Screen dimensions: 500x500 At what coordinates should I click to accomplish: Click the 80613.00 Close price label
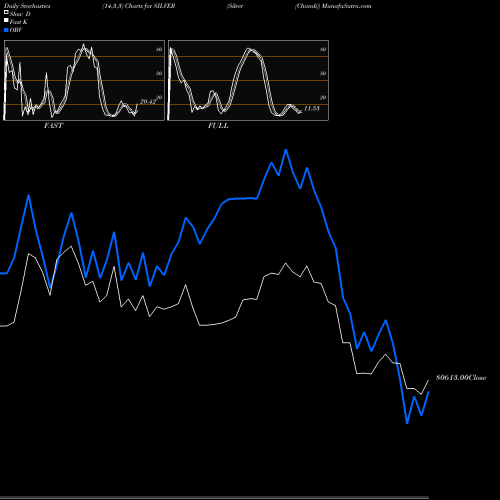461,378
